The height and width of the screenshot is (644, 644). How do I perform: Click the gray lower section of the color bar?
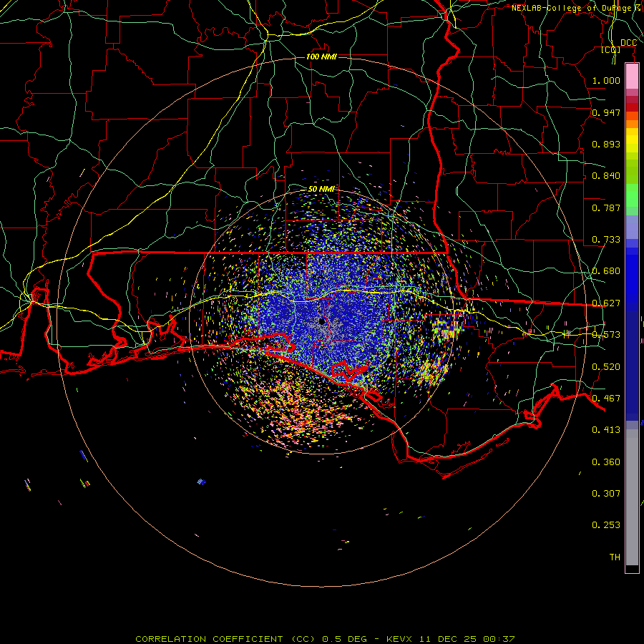point(632,497)
